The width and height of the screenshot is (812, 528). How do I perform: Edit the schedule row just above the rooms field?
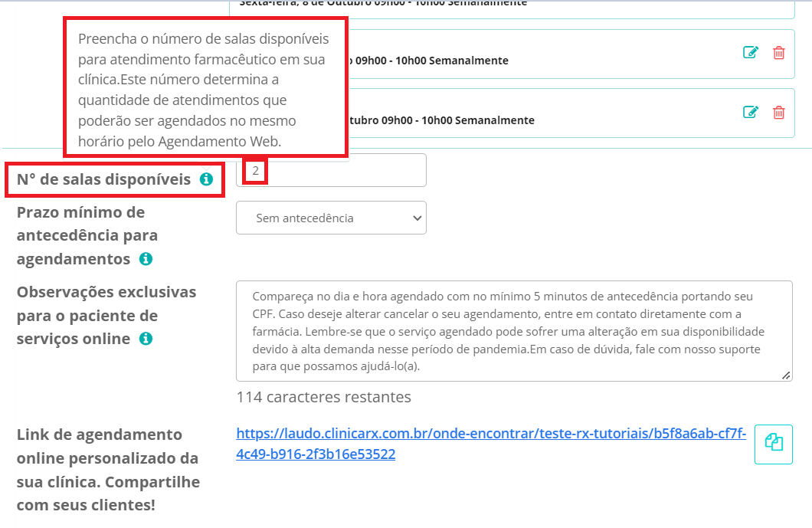pyautogui.click(x=751, y=113)
